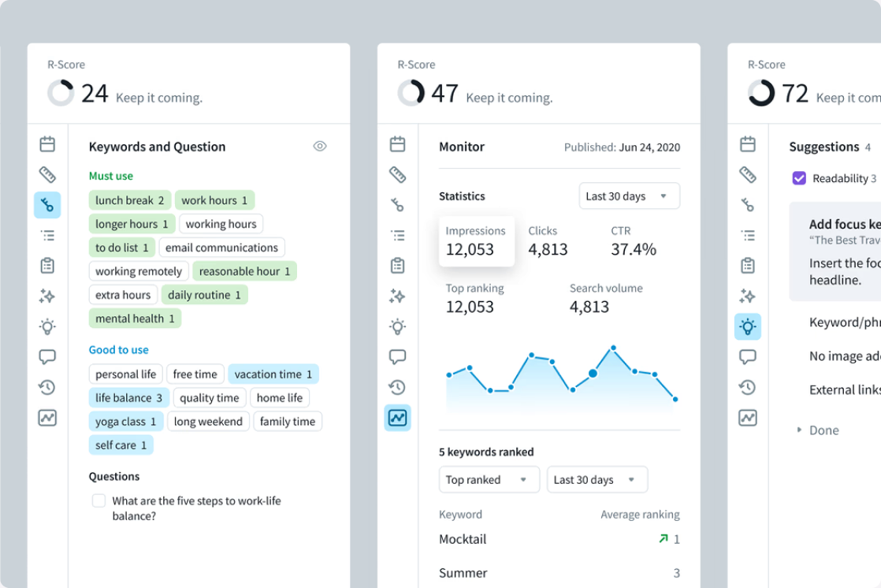Select highlighted keywords icon in first panel
The height and width of the screenshot is (588, 881).
click(x=47, y=205)
